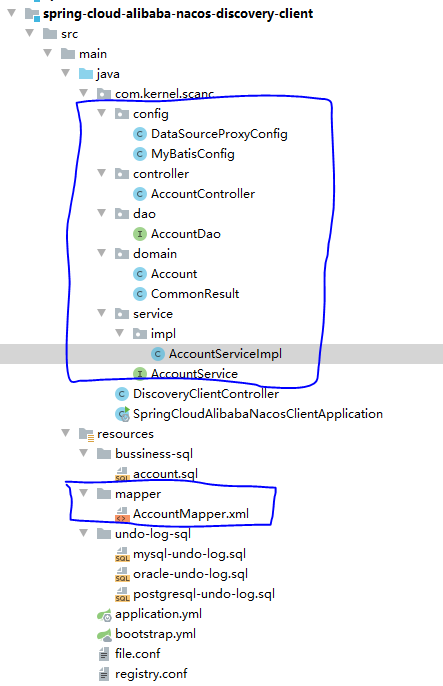Select the AccountServiceImpl file name
Screen dimensions: 443x686
pos(225,354)
